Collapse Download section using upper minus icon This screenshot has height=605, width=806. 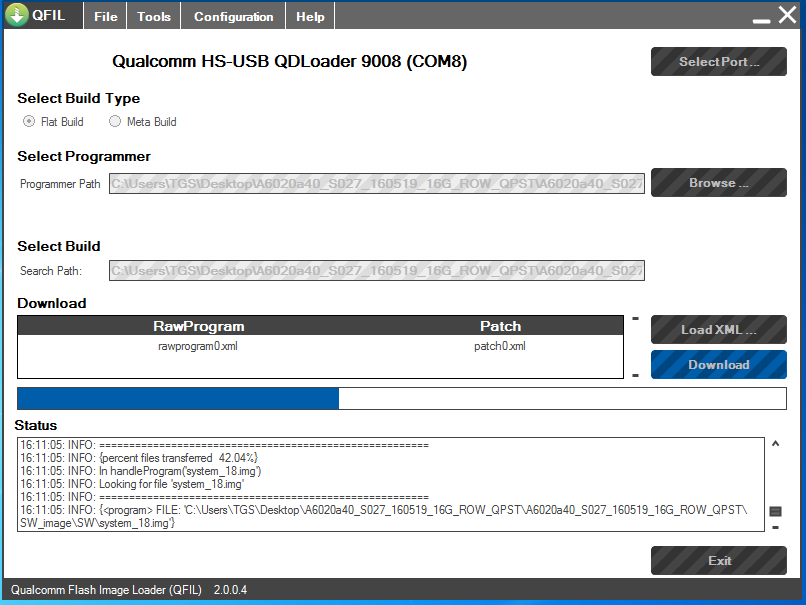coord(635,319)
